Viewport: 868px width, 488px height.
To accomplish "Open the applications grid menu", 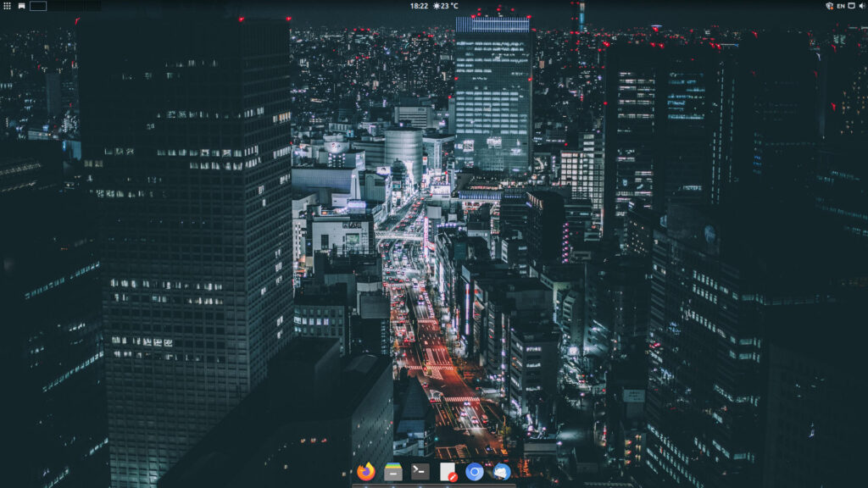I will pos(7,6).
